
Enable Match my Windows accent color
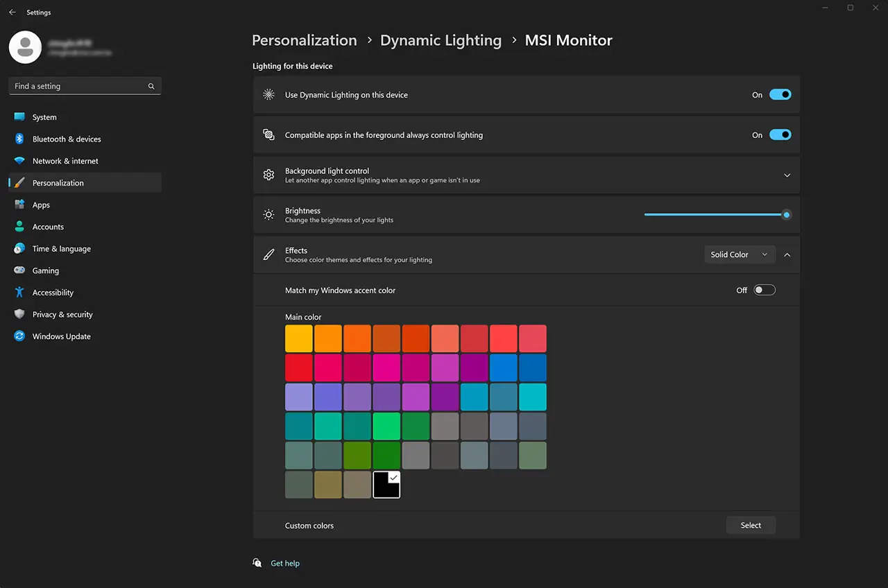[765, 291]
